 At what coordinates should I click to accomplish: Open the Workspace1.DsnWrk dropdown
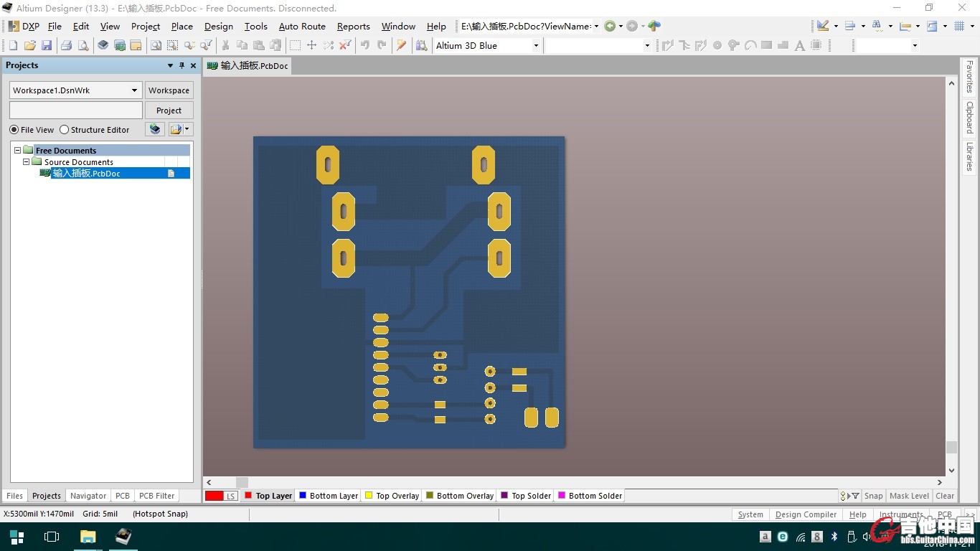click(x=134, y=90)
